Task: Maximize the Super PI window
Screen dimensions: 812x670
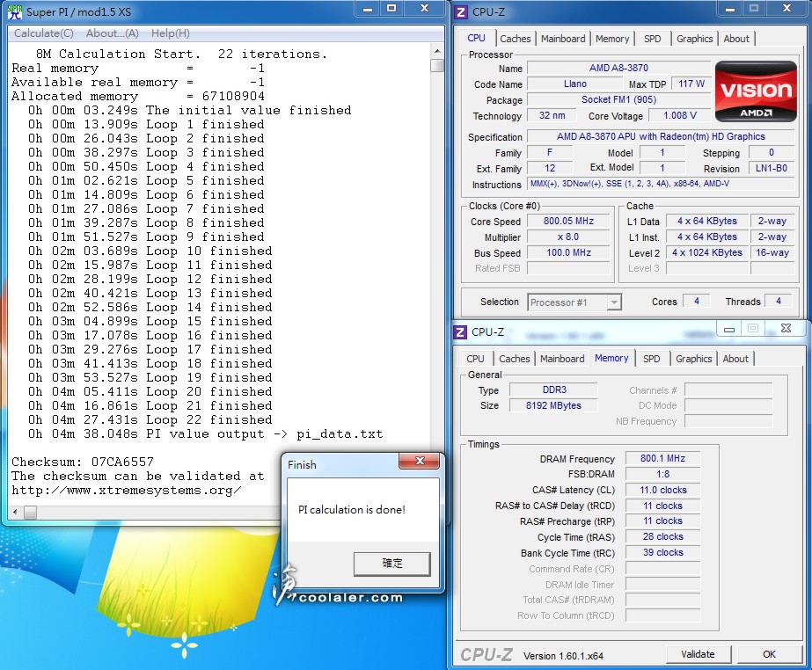Action: point(392,9)
